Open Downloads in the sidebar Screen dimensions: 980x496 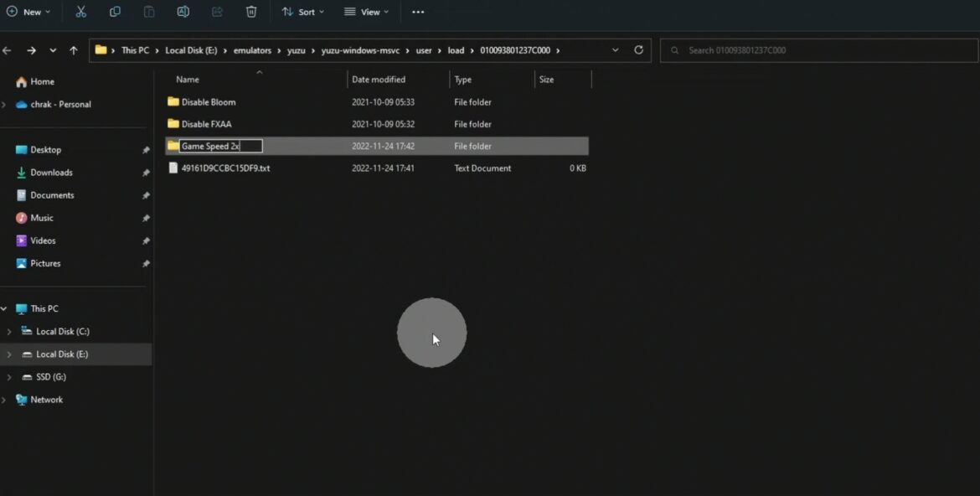pyautogui.click(x=51, y=173)
